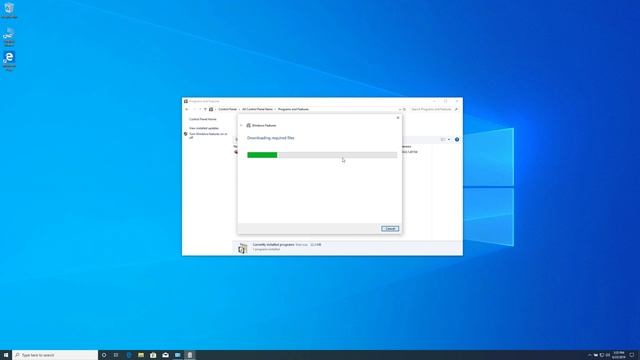Select All Control Panel Items breadcrumb
640x360 pixels.
click(257, 109)
